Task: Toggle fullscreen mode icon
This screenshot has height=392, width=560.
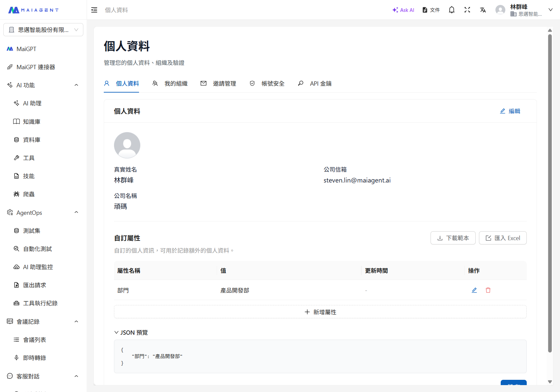Action: click(x=467, y=10)
